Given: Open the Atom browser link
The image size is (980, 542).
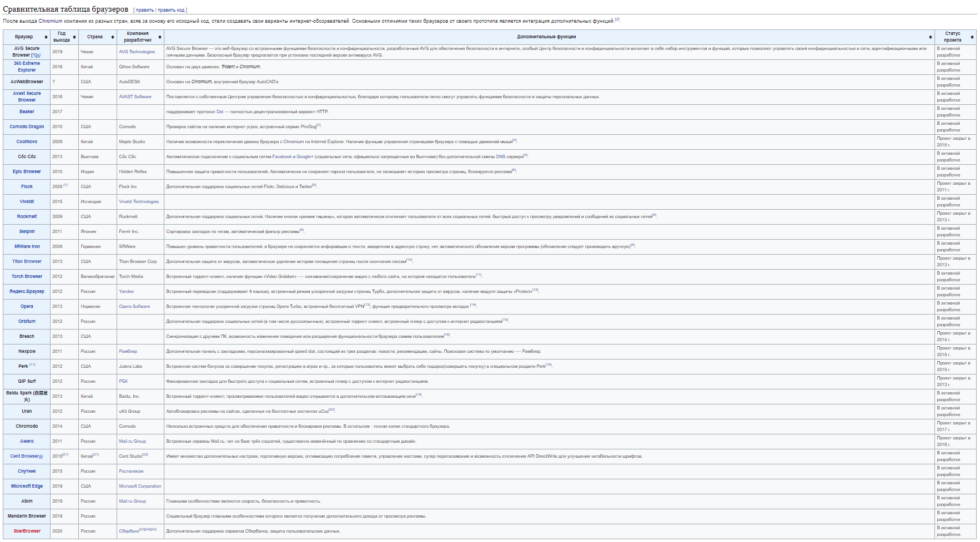Looking at the screenshot, I should [27, 501].
